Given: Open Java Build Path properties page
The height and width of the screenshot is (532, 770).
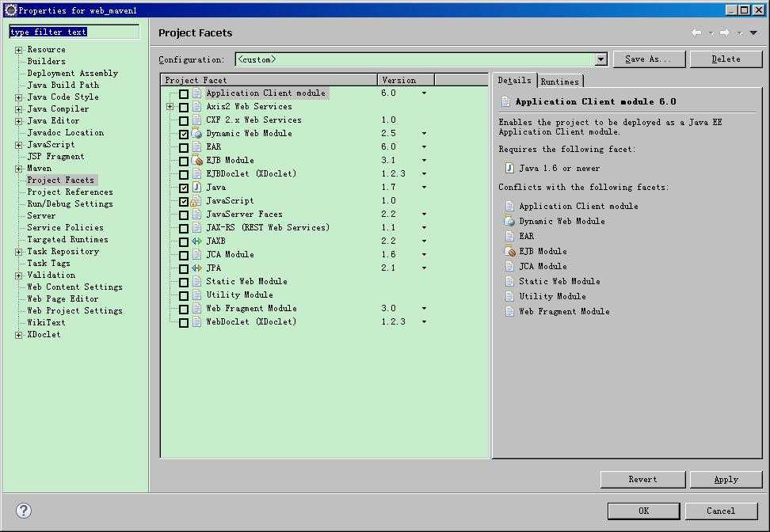Looking at the screenshot, I should pos(63,85).
